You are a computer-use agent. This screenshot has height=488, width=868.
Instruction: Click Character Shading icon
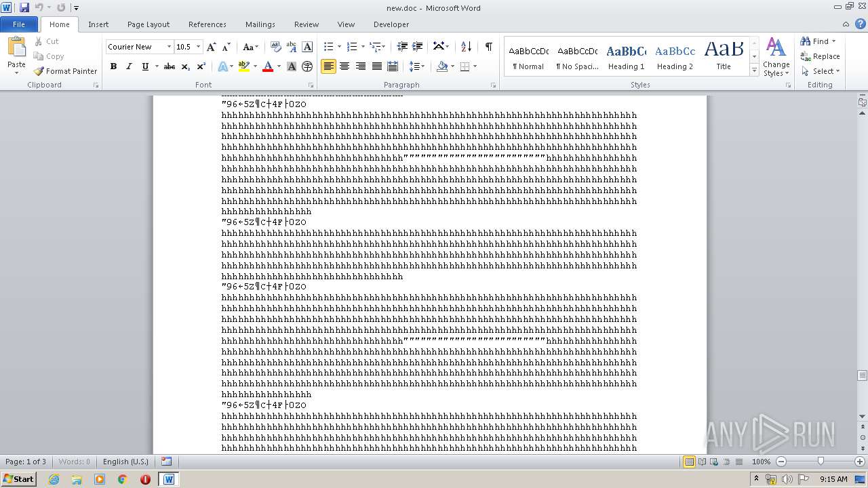tap(292, 66)
